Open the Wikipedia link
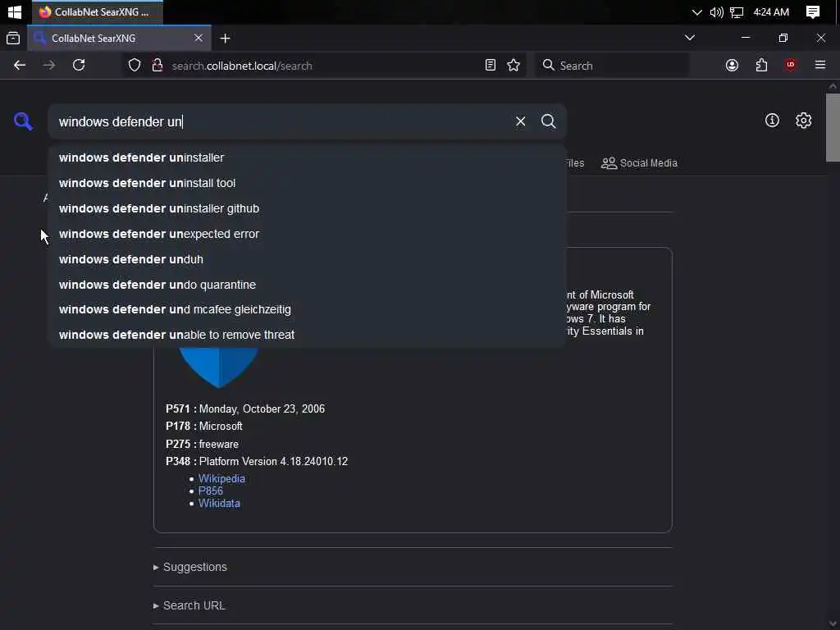The image size is (840, 630). click(x=221, y=478)
